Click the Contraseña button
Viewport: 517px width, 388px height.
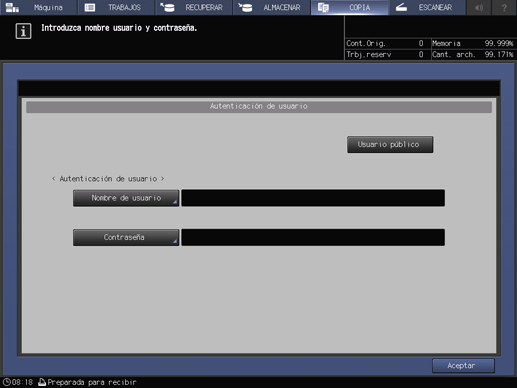click(126, 237)
